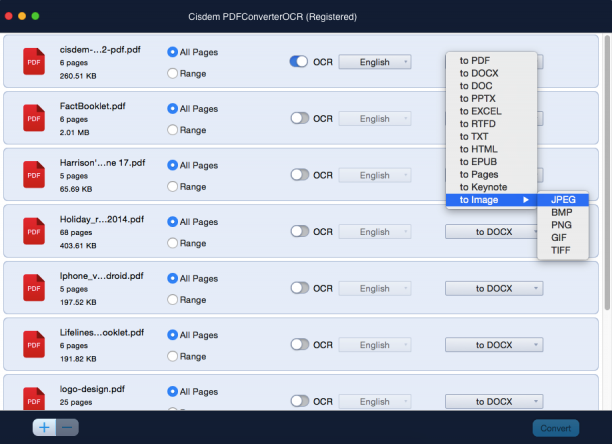Image resolution: width=612 pixels, height=444 pixels.
Task: Open English language dropdown for Holiday_r...2014.pdf
Action: (375, 231)
